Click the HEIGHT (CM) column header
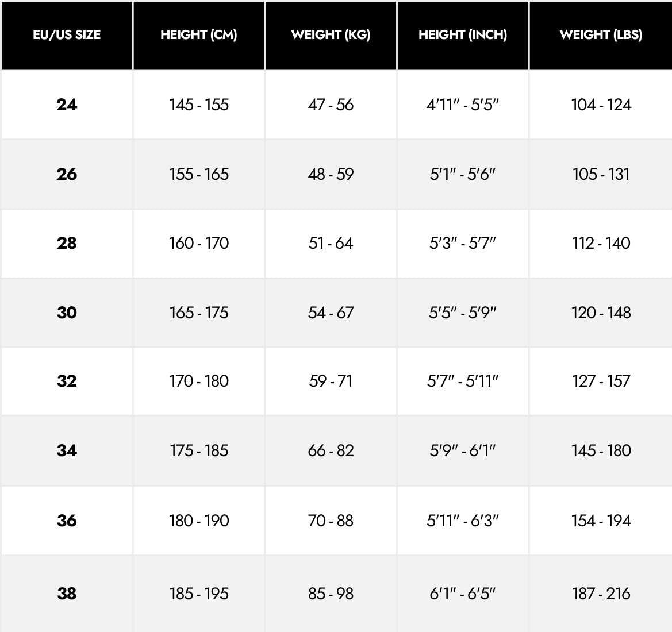The height and width of the screenshot is (632, 672). coord(199,35)
